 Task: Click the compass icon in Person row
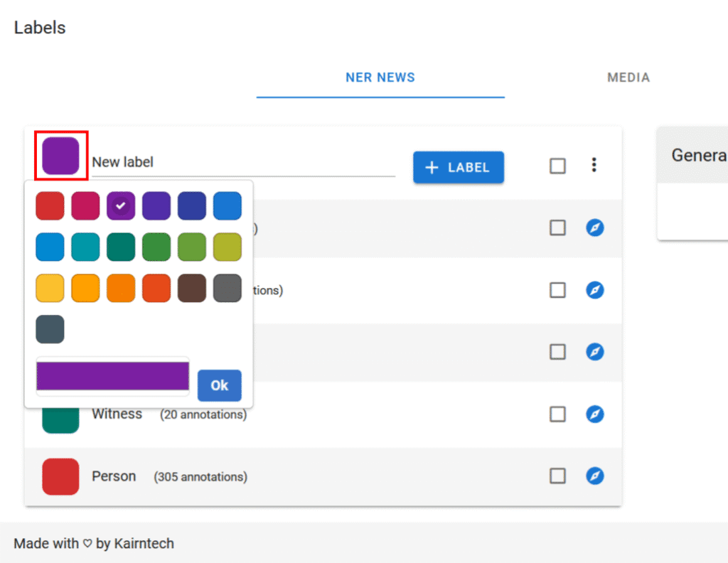[595, 476]
